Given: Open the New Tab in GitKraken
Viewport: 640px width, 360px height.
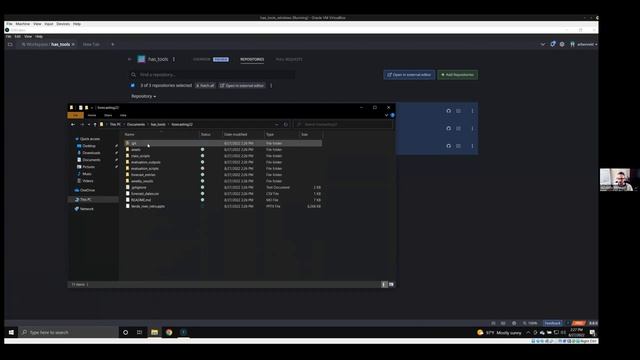Looking at the screenshot, I should (x=91, y=44).
